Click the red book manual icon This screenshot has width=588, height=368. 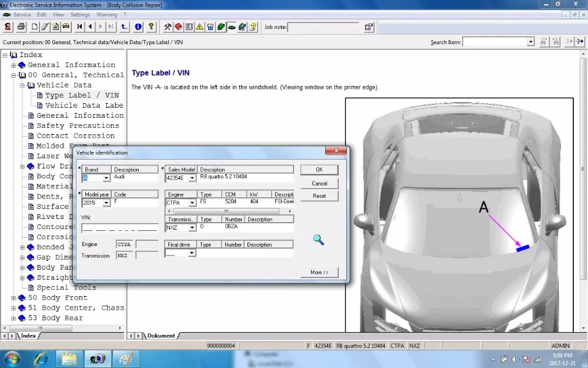[178, 26]
